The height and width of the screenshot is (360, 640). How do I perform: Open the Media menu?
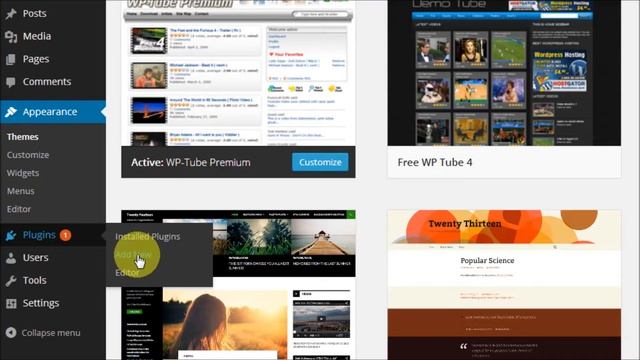click(x=37, y=36)
